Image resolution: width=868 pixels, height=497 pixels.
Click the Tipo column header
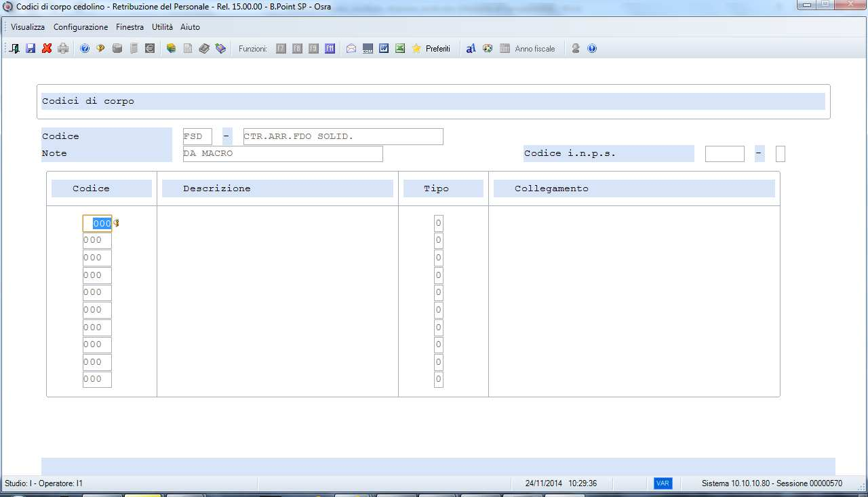pyautogui.click(x=443, y=188)
